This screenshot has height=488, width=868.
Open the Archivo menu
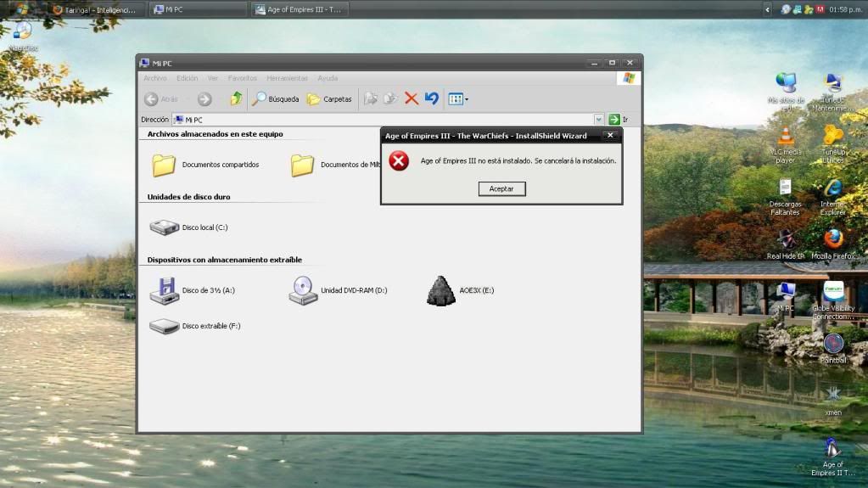pyautogui.click(x=155, y=78)
